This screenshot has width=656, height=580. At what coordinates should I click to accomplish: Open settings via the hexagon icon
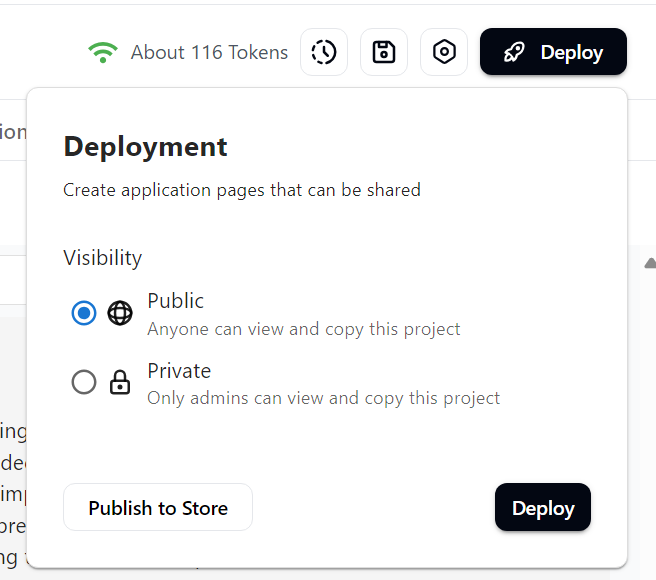tap(444, 52)
